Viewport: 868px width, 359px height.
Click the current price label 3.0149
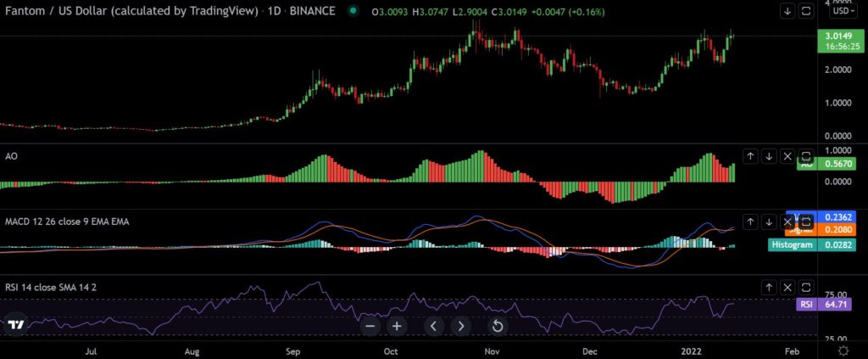pyautogui.click(x=837, y=37)
